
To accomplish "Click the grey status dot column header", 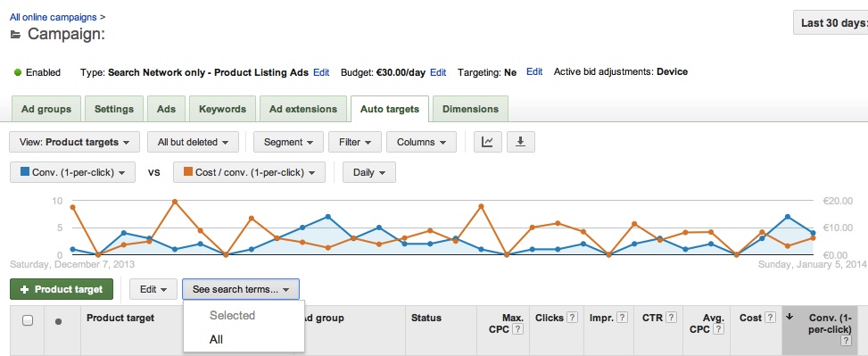I will pyautogui.click(x=58, y=322).
